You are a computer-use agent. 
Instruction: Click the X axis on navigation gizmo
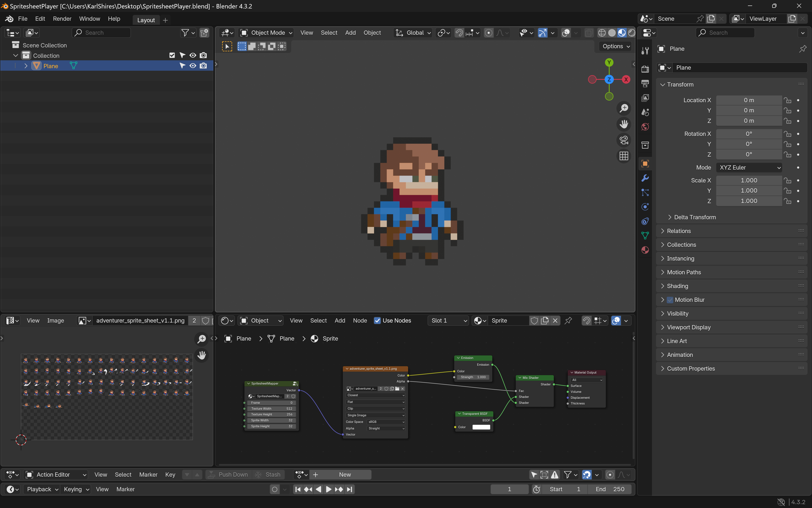coord(626,80)
